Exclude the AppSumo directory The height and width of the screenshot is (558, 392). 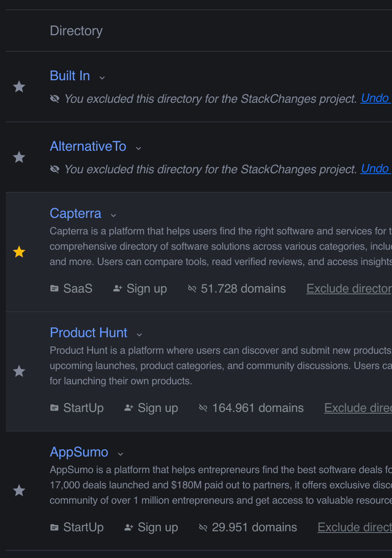pyautogui.click(x=355, y=527)
